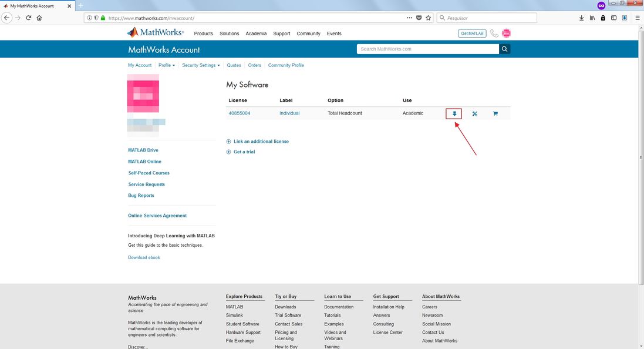Image resolution: width=644 pixels, height=349 pixels.
Task: Click the MathWorks logo in the header
Action: 155,32
